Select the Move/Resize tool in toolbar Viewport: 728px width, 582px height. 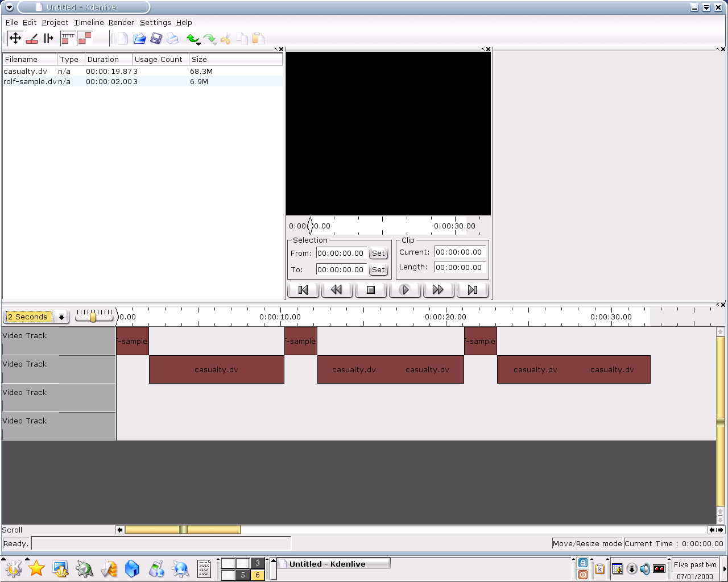point(15,38)
